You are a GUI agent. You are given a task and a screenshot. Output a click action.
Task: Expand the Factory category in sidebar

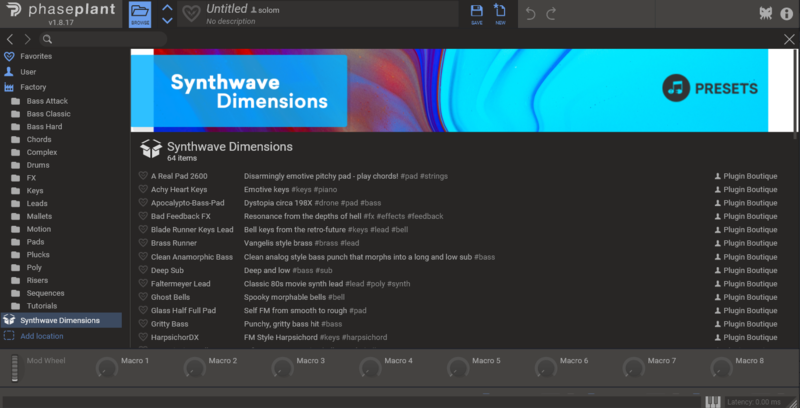click(33, 87)
